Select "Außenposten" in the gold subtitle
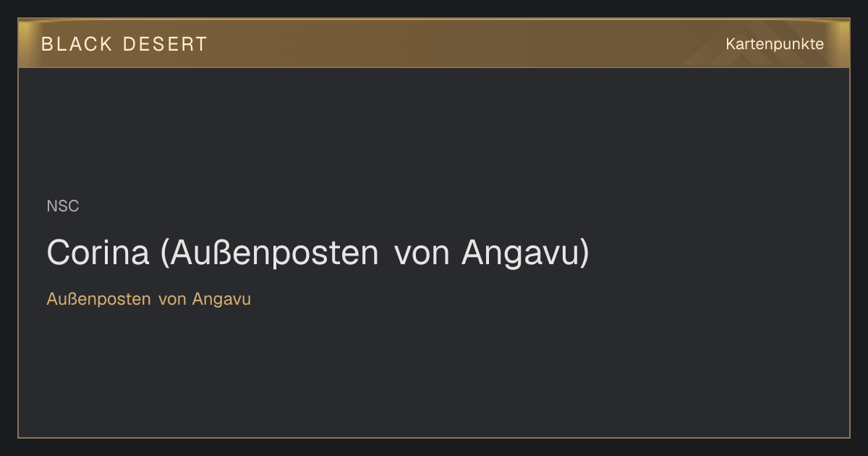Screen dimensions: 868x456 (x=99, y=299)
